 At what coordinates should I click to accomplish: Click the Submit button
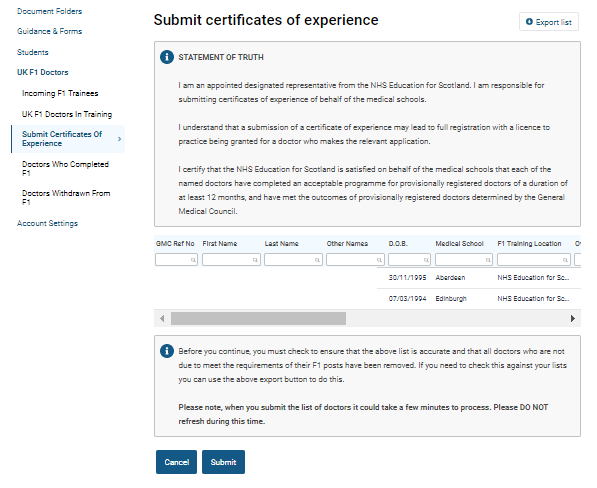[x=223, y=462]
